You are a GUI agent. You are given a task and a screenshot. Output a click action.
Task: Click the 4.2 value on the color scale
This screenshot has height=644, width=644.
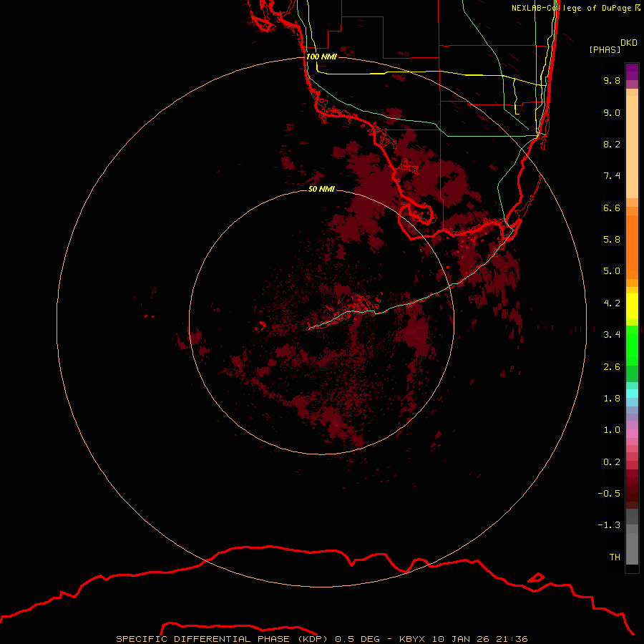tap(612, 303)
